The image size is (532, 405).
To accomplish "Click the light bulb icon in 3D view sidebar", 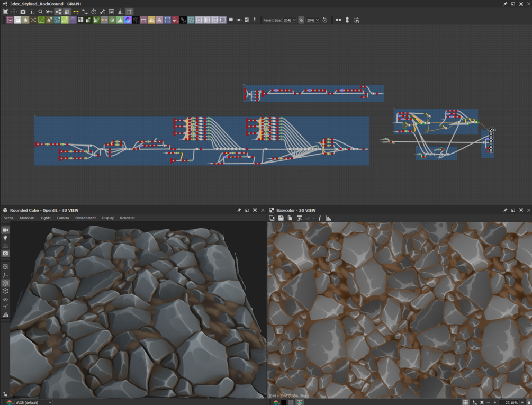I will tap(5, 238).
